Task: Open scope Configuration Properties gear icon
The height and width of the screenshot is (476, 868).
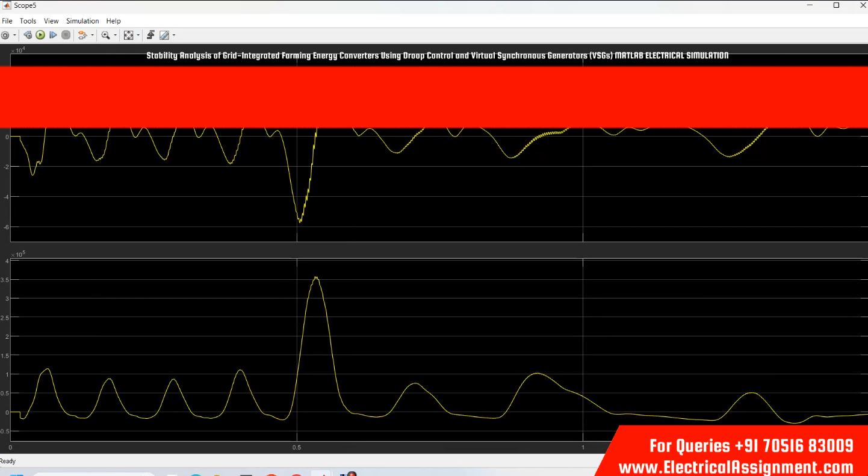Action: pos(5,35)
